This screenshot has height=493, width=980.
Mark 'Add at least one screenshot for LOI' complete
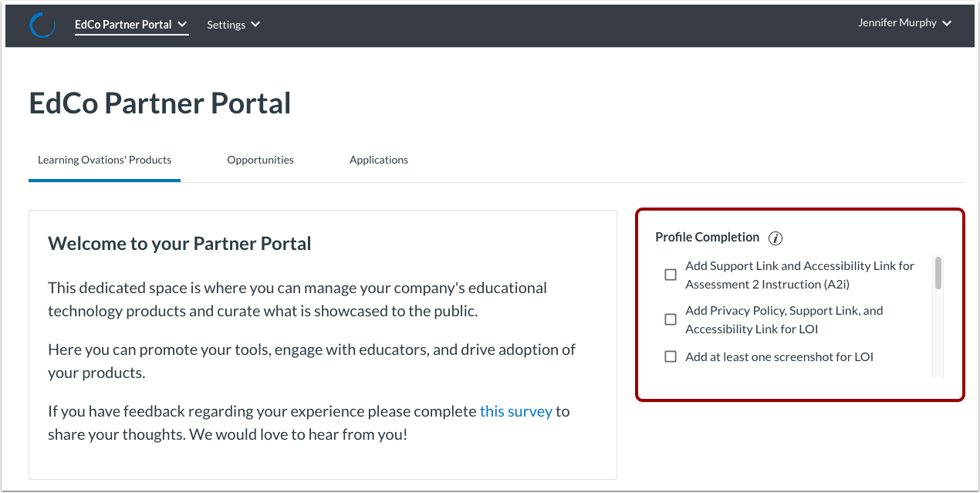[670, 356]
